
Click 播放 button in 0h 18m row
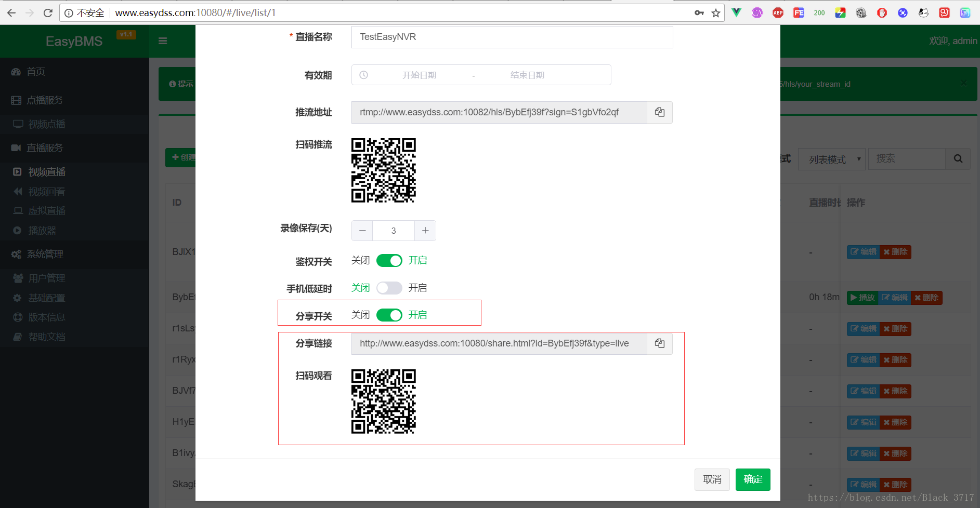tap(863, 298)
